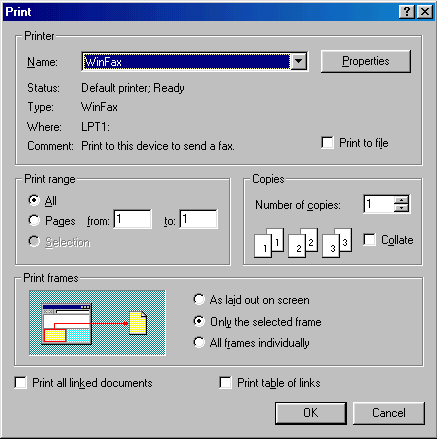Increase number of copies with up arrow
The height and width of the screenshot is (439, 437).
tap(401, 199)
